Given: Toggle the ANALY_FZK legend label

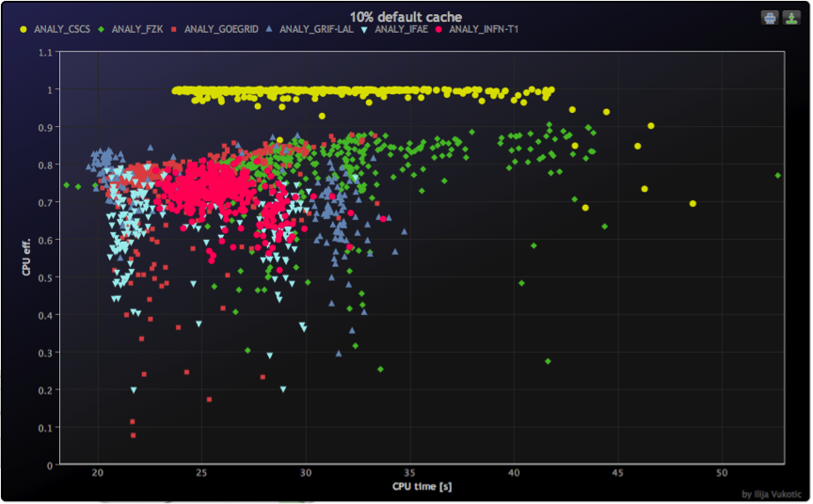Looking at the screenshot, I should pyautogui.click(x=136, y=30).
